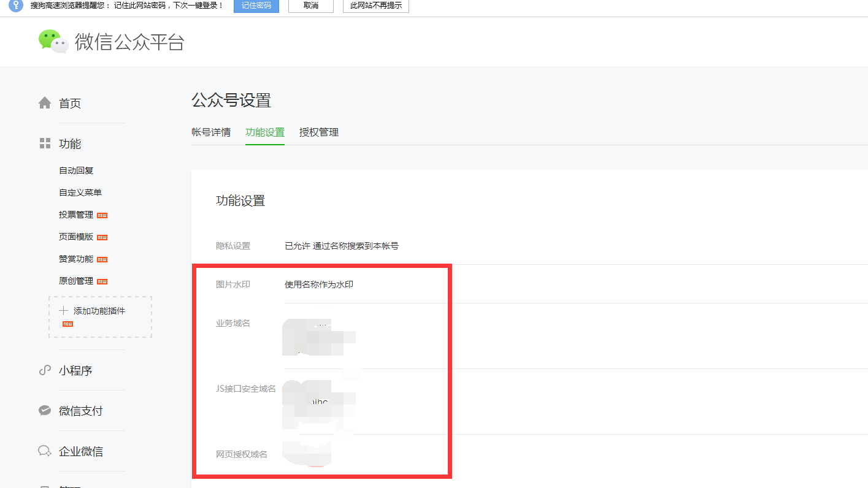The image size is (868, 488).
Task: Switch to the 功能设置 tab
Action: [265, 132]
